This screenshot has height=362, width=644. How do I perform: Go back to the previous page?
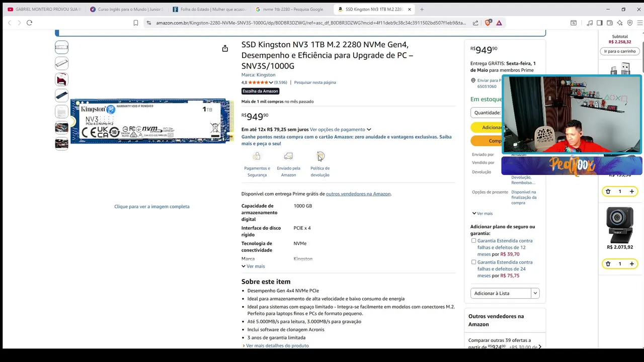point(9,23)
